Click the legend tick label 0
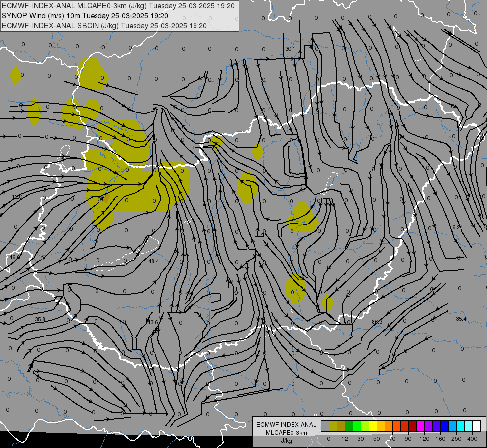This screenshot has width=487, height=448. (329, 439)
